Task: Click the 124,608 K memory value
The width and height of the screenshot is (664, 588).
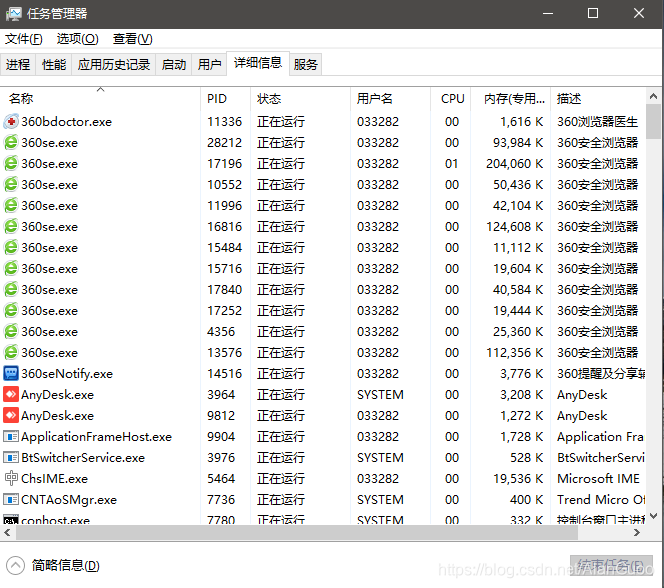Action: (x=515, y=226)
